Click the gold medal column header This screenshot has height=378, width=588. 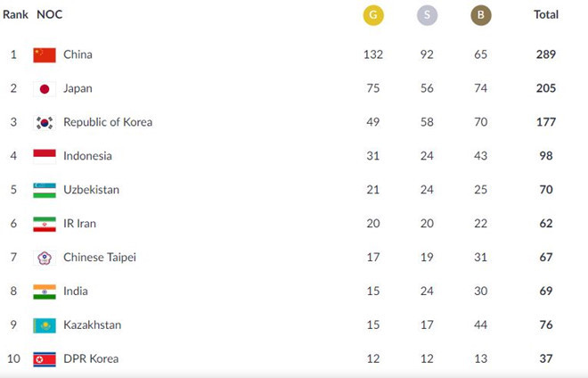372,15
